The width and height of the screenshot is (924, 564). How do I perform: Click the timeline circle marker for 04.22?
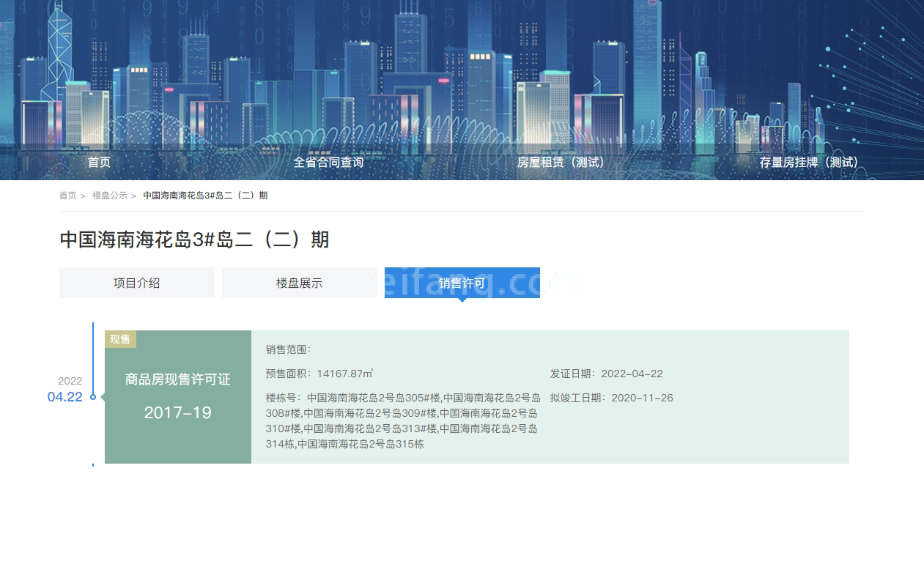click(93, 397)
